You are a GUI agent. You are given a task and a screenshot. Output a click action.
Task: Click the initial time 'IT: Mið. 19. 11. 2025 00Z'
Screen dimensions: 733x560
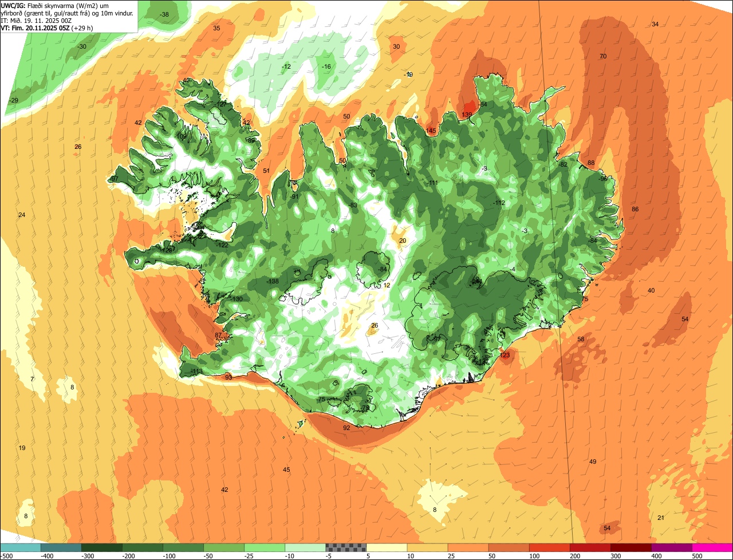(36, 20)
